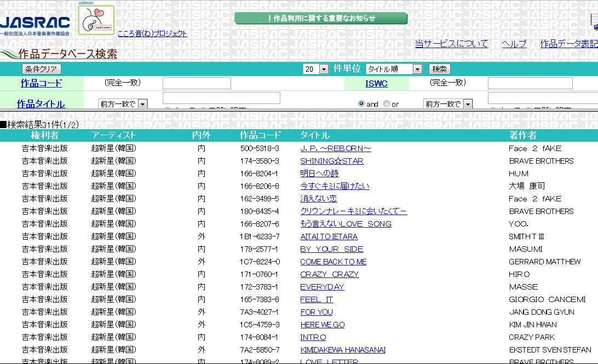Click author name EKSTEDT SVEN STEFAN
The height and width of the screenshot is (364, 598).
(550, 350)
